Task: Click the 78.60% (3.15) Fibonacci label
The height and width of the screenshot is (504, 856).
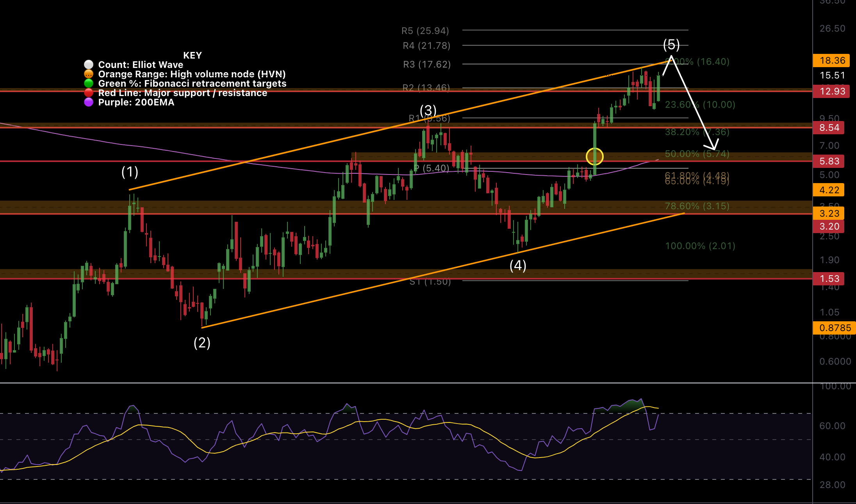Action: [x=697, y=206]
